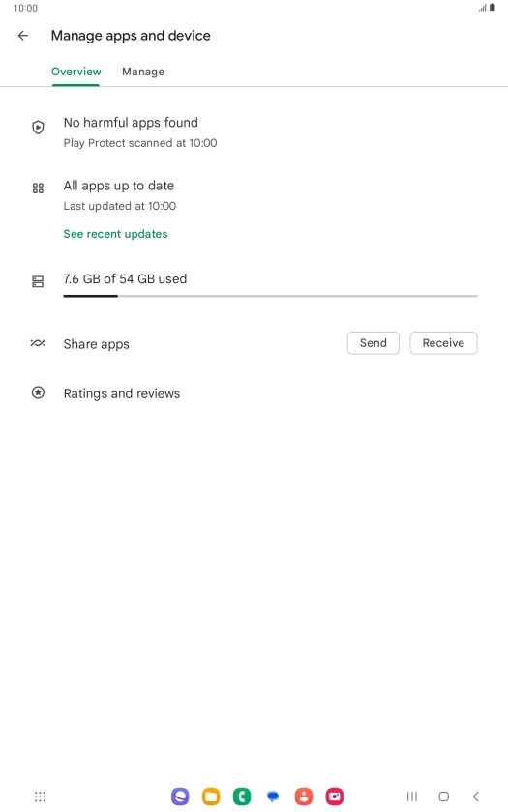Open the yellow files app in dock
This screenshot has width=508, height=812.
(x=211, y=797)
